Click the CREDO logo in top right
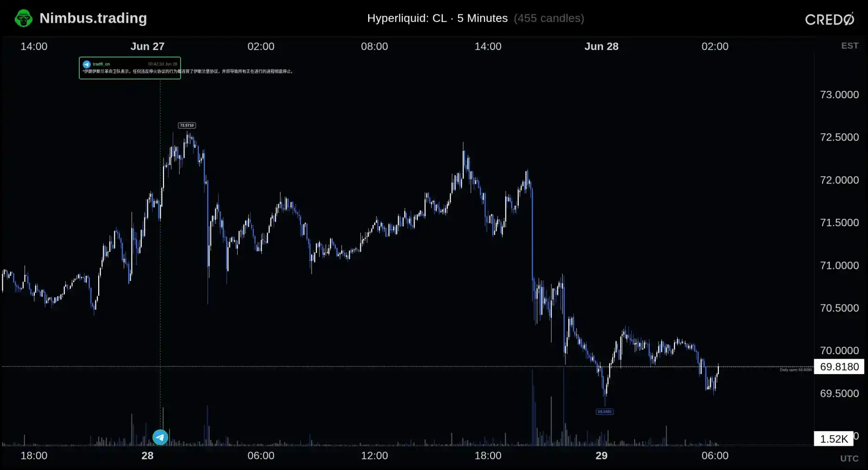Screen dimensions: 868x470 click(830, 19)
